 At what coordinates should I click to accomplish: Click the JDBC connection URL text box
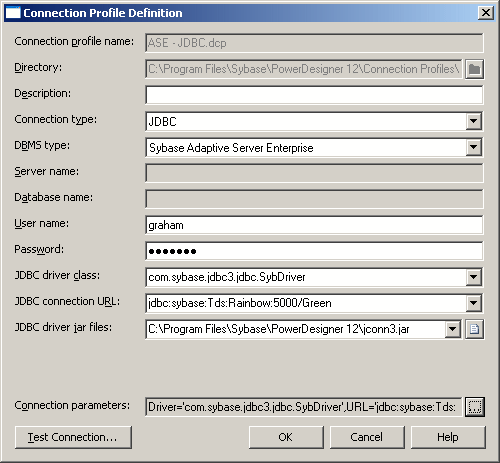coord(306,303)
